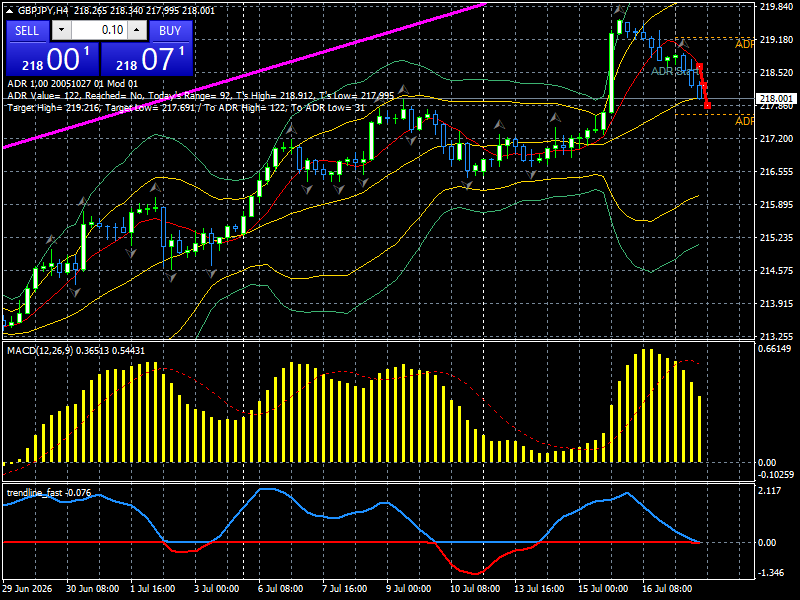Click MACD scale value -0.10259

776,474
